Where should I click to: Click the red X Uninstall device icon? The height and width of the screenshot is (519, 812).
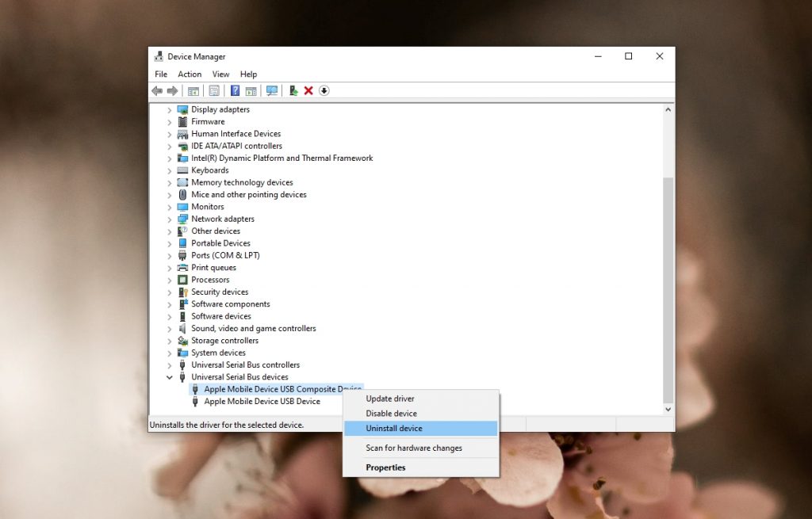coord(308,90)
